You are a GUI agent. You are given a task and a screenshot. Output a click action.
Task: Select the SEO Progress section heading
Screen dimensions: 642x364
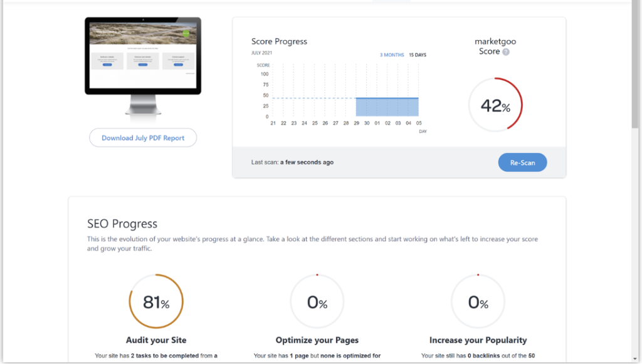(x=122, y=223)
